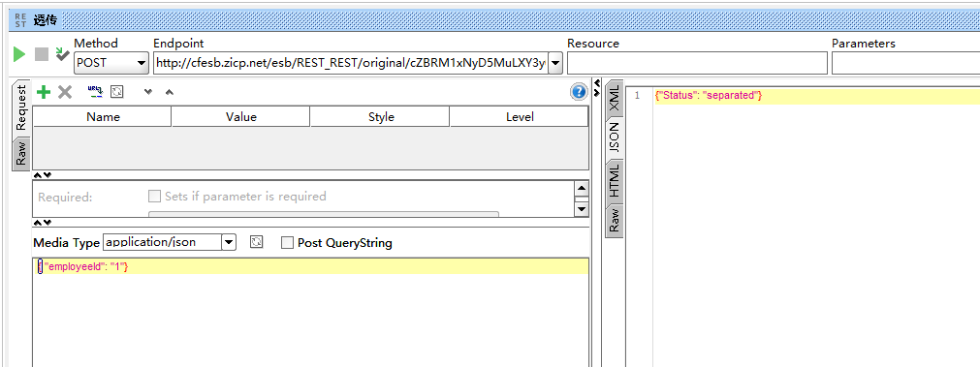The width and height of the screenshot is (980, 367).
Task: Click the employeeId request body line
Action: click(x=310, y=266)
